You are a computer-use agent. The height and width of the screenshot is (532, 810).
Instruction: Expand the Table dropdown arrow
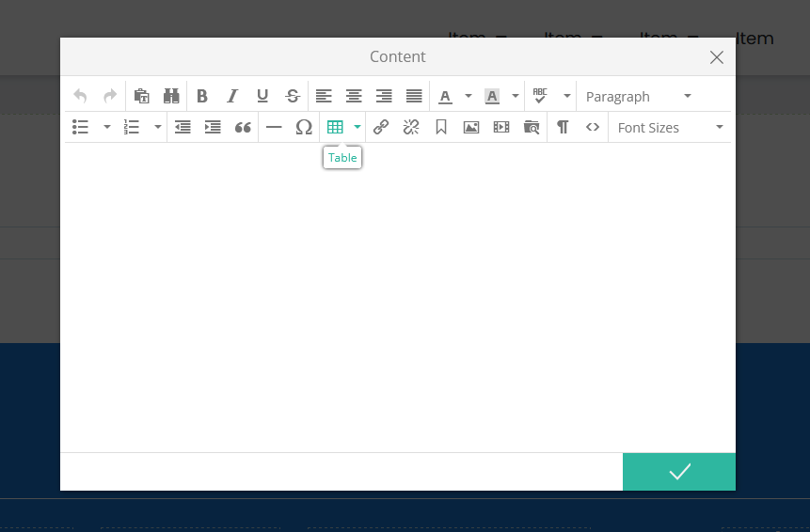357,127
